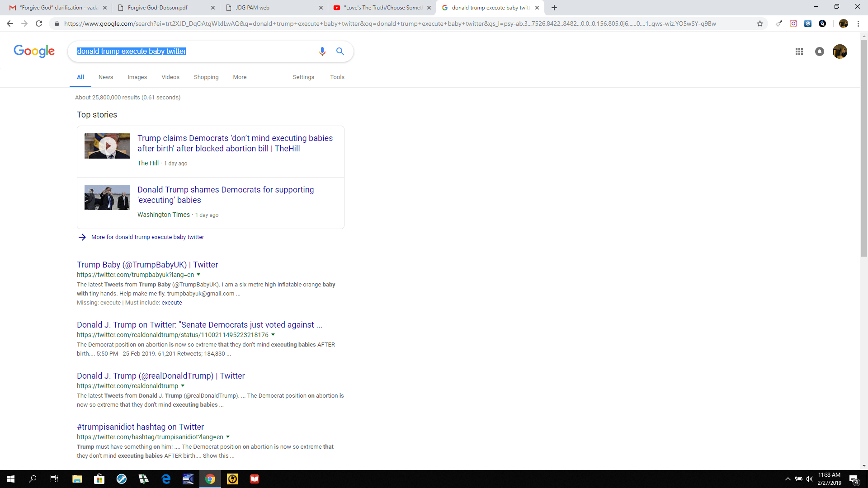
Task: Expand dropdown next to trumpbabyuk URL
Action: tap(198, 275)
